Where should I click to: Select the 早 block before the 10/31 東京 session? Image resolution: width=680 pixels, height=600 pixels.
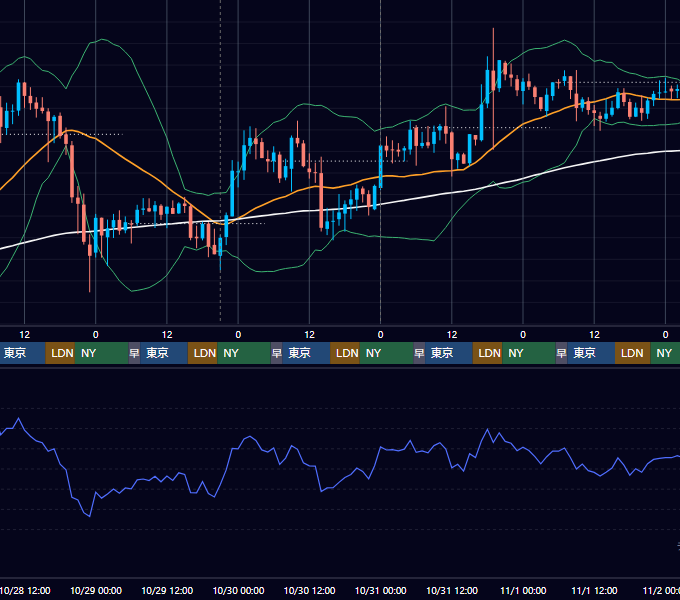click(419, 353)
